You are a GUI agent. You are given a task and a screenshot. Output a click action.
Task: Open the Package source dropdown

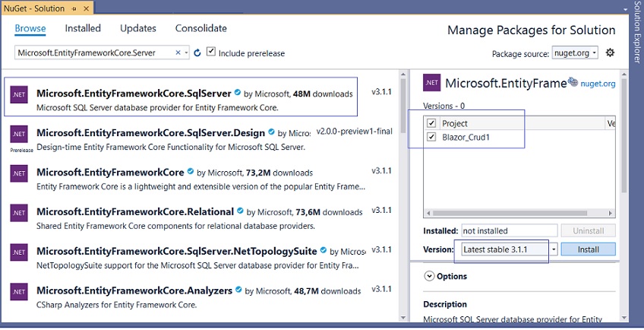point(575,52)
